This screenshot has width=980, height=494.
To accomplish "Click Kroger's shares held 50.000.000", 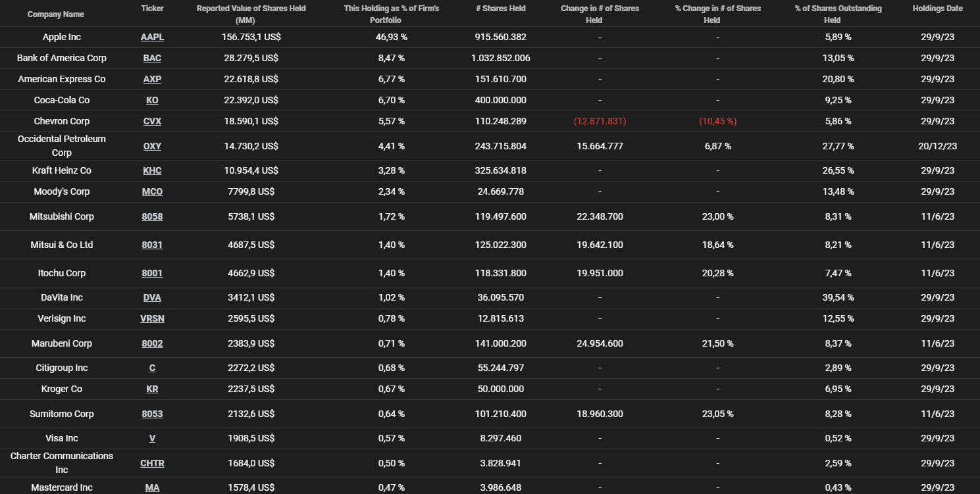I will pyautogui.click(x=500, y=389).
